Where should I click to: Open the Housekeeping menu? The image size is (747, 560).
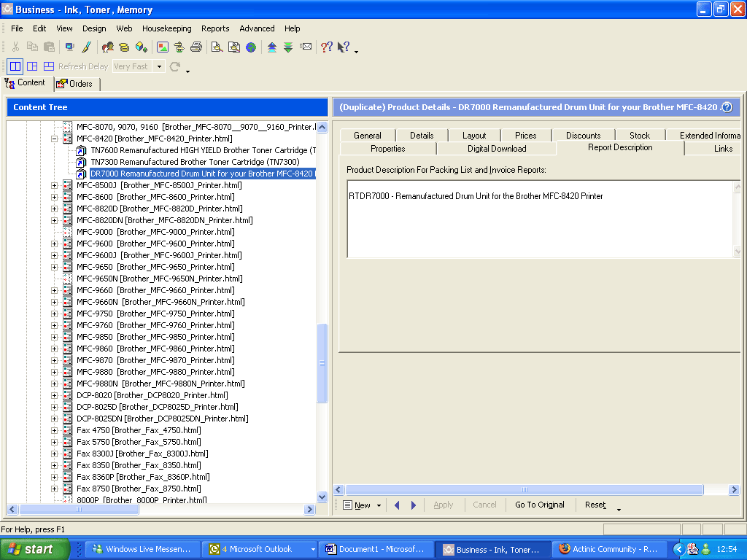pos(166,28)
